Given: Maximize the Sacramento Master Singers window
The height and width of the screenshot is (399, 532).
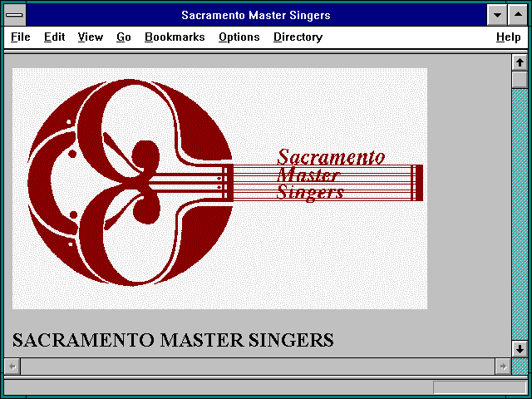Looking at the screenshot, I should 518,15.
